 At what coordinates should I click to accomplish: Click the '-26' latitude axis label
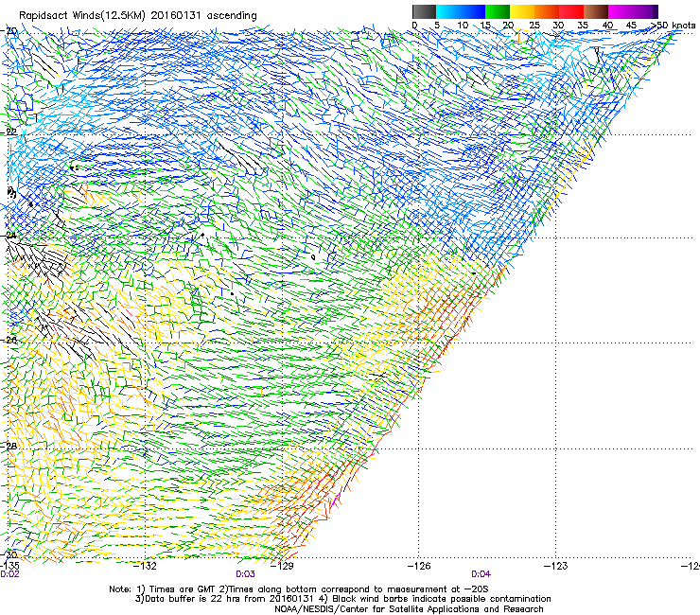pos(9,340)
